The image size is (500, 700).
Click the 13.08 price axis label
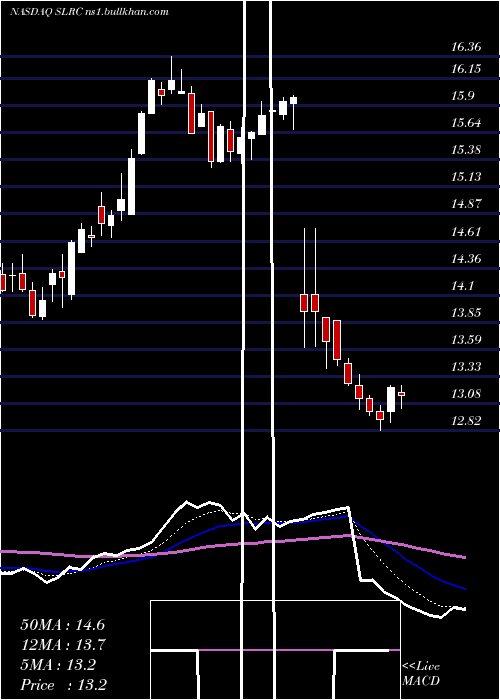466,394
